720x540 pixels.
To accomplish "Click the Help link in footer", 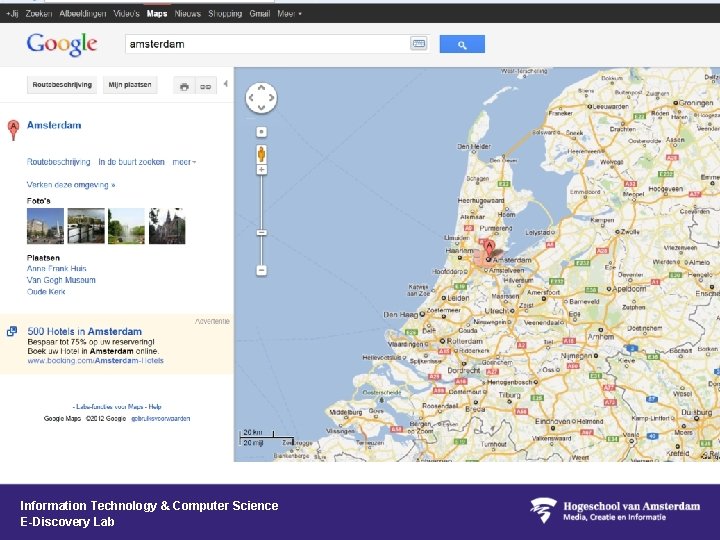I will tap(155, 407).
